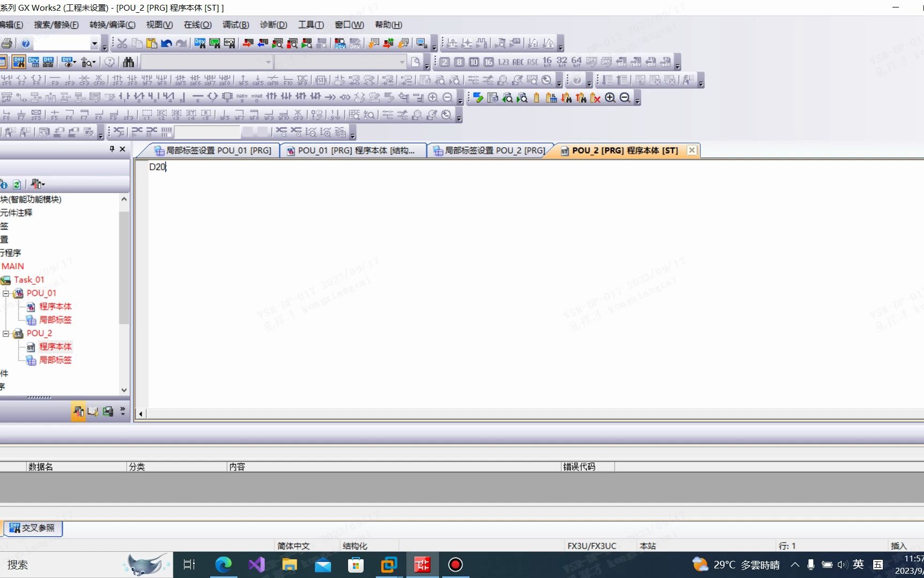Select the hexadecimal '16' display format icon

[x=488, y=62]
